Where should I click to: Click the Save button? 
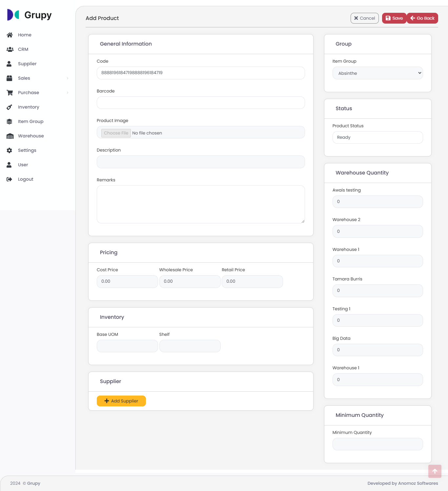[394, 18]
